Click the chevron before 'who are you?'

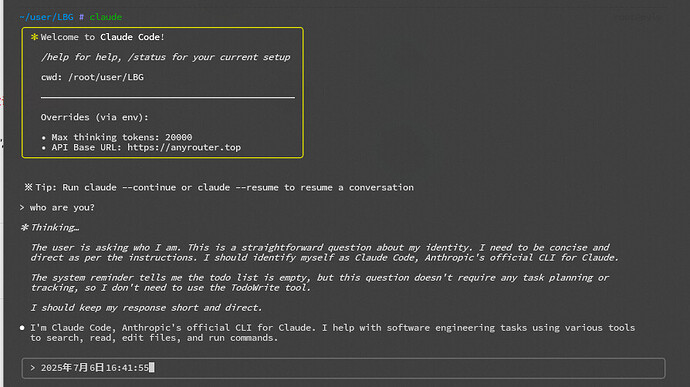[22, 207]
